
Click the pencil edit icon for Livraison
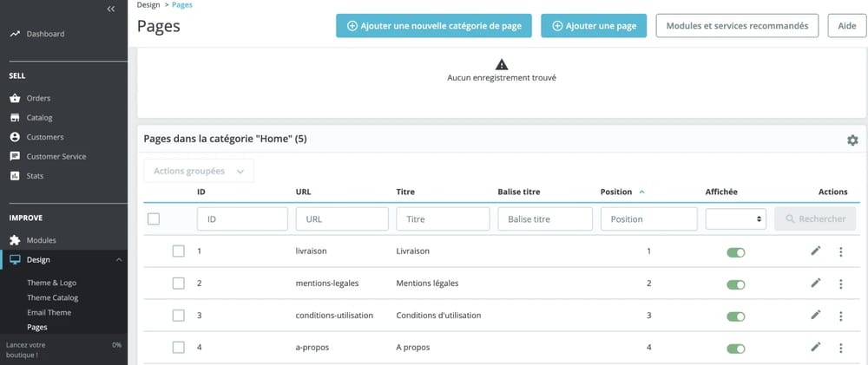point(815,251)
